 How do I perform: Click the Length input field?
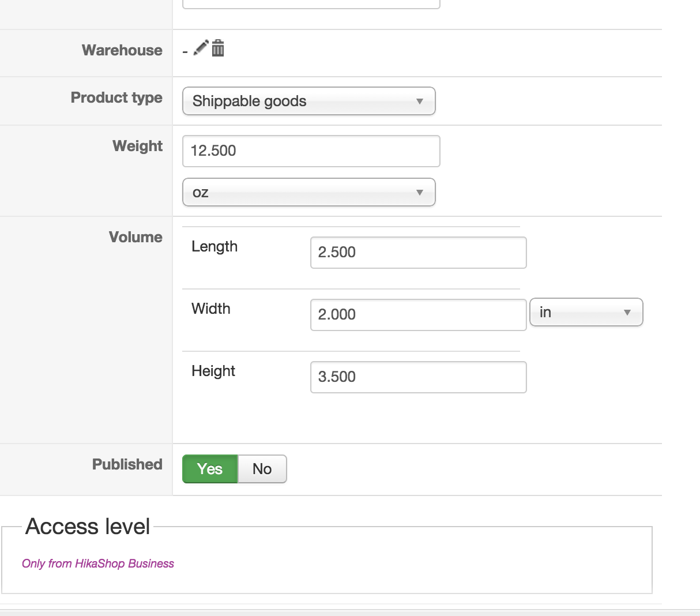pos(418,253)
